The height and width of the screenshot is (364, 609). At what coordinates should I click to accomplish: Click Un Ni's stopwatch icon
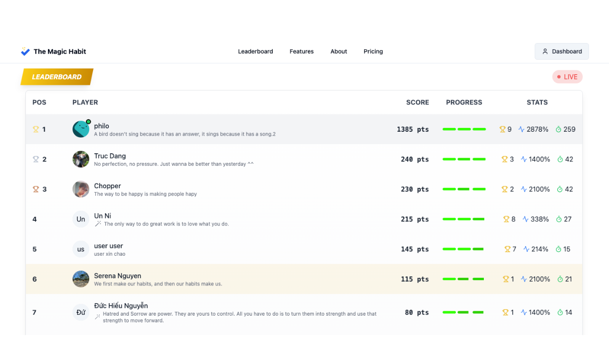click(x=559, y=219)
